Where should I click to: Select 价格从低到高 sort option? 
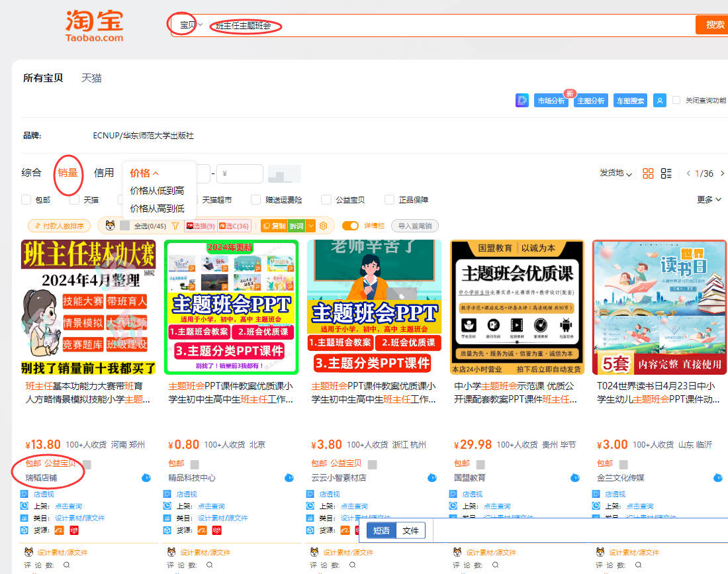[x=157, y=191]
